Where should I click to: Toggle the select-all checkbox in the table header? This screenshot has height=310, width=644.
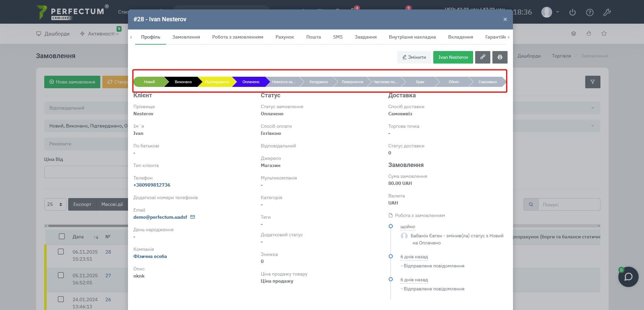(61, 236)
